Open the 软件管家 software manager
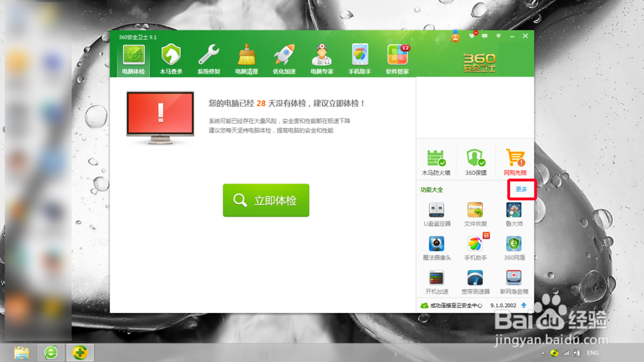The height and width of the screenshot is (362, 644). click(x=397, y=59)
